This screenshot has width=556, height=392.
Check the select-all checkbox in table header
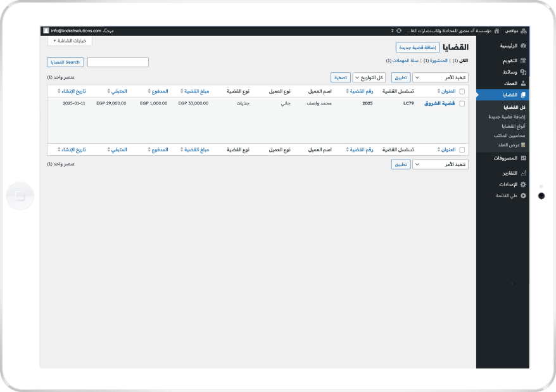pos(462,92)
